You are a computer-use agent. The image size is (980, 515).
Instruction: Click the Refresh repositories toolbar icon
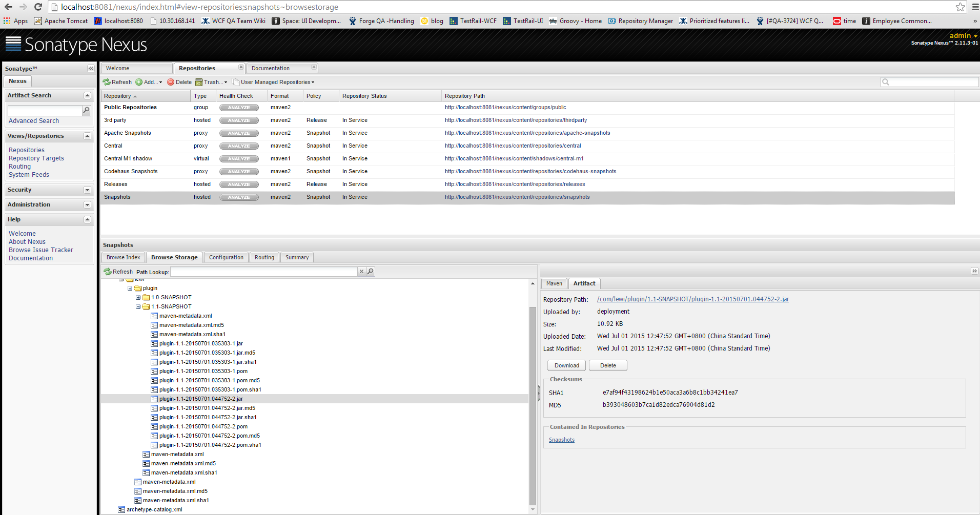107,82
